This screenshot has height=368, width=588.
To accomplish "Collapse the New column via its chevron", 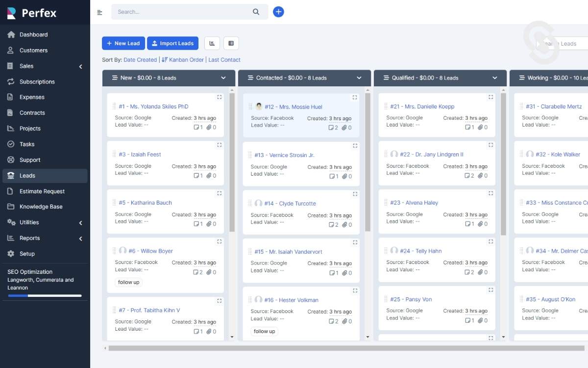I will pyautogui.click(x=224, y=78).
